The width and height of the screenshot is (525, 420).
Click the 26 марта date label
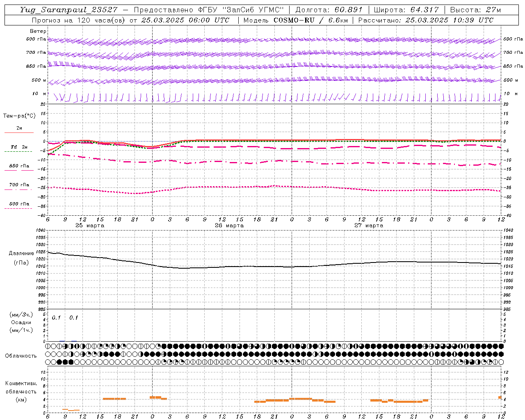(x=229, y=226)
